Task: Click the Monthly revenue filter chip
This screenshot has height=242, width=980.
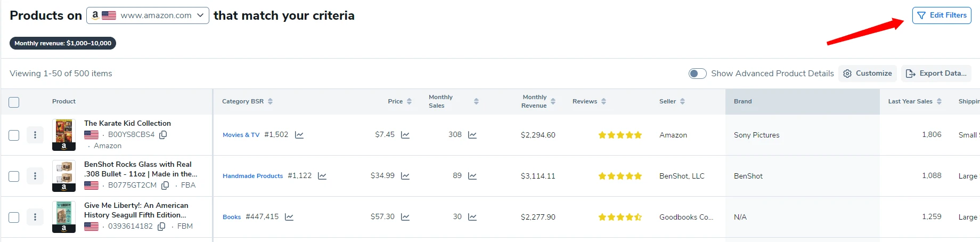Action: [x=63, y=43]
